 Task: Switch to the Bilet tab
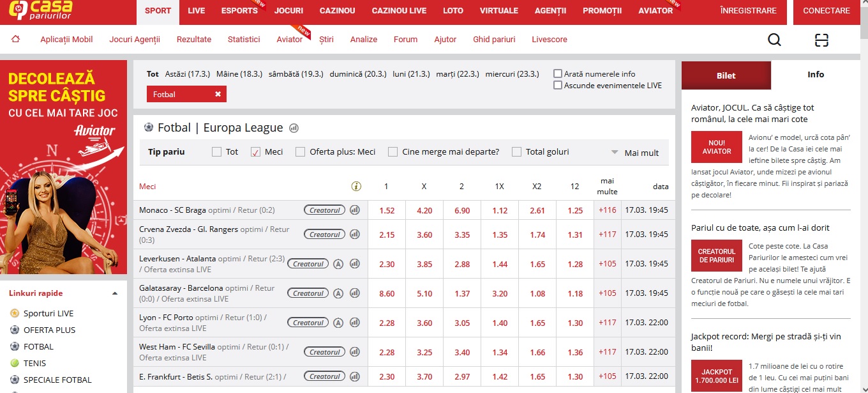point(726,75)
